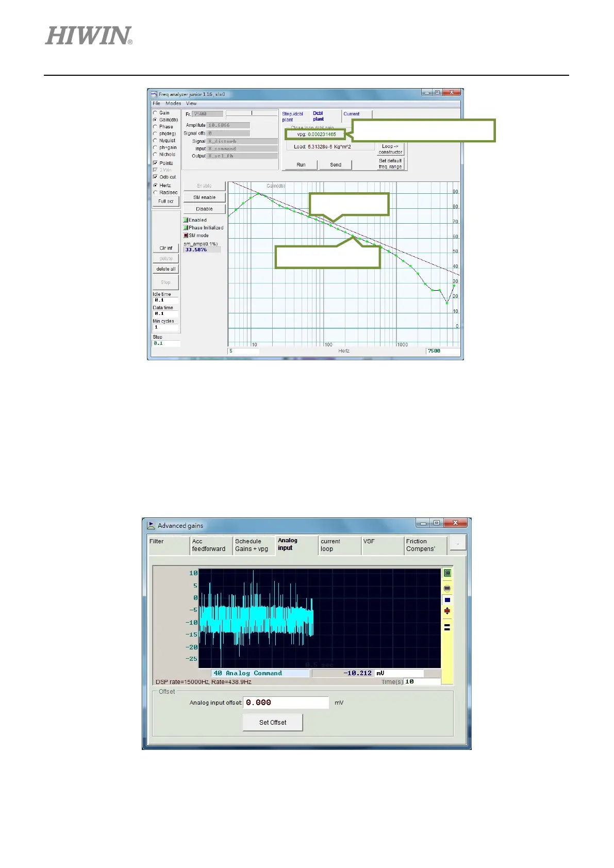
Task: Click the SM enable button
Action: 204,197
